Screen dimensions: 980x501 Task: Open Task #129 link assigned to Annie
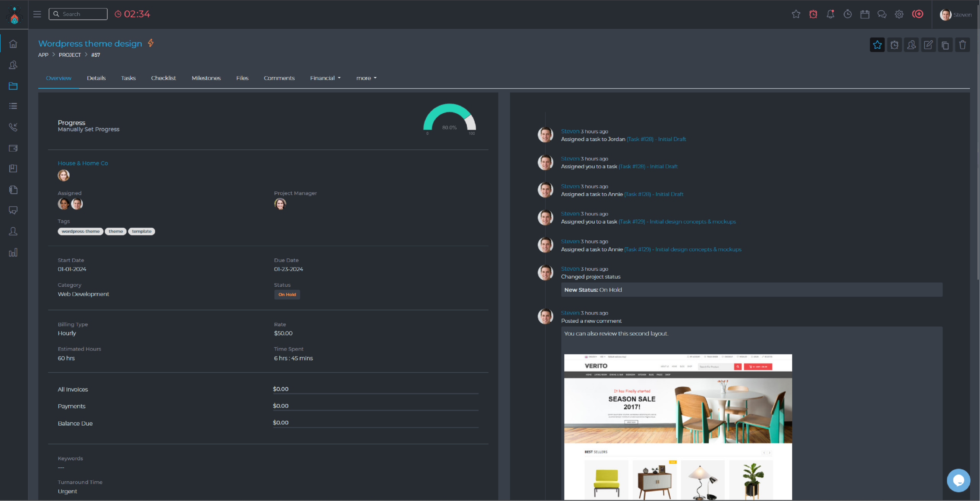(683, 249)
